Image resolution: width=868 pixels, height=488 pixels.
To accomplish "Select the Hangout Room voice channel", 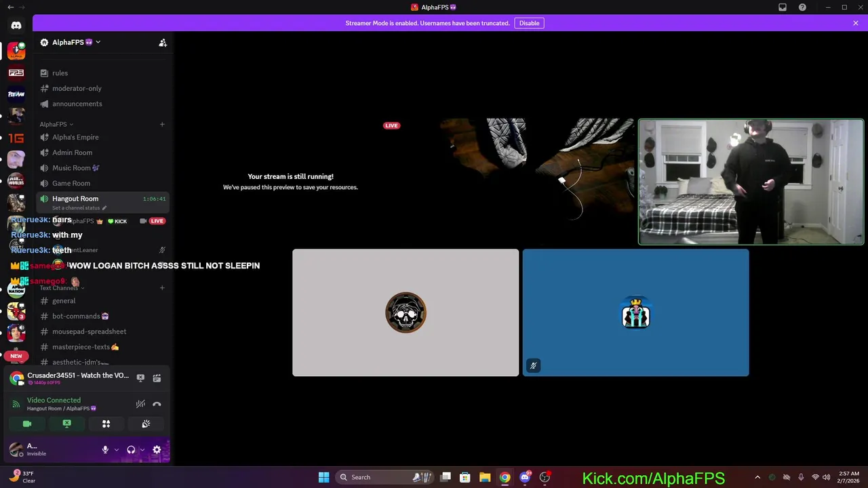I will (x=75, y=199).
